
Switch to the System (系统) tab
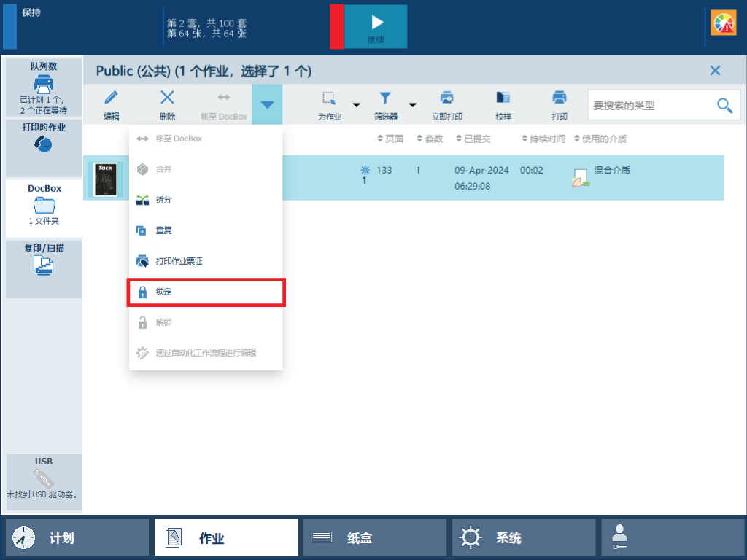coord(524,537)
